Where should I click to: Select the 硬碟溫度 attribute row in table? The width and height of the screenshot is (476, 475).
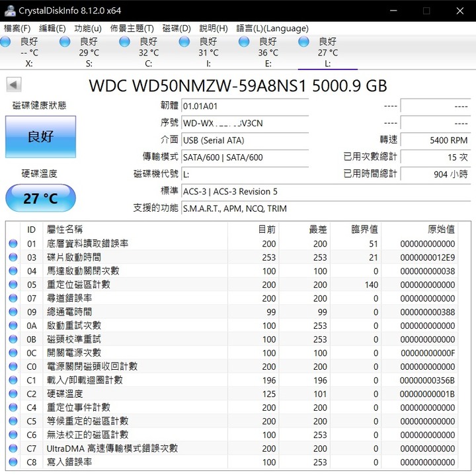click(x=233, y=394)
